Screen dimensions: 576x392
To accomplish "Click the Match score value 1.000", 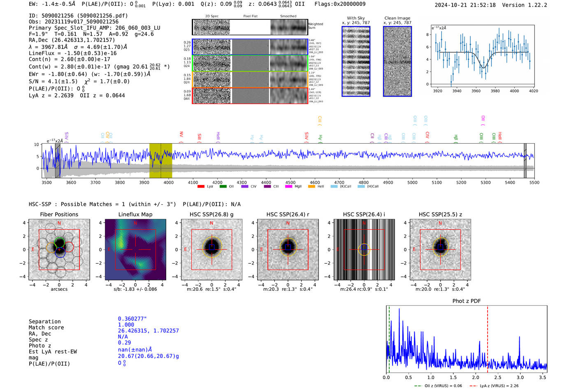I will click(x=126, y=325).
